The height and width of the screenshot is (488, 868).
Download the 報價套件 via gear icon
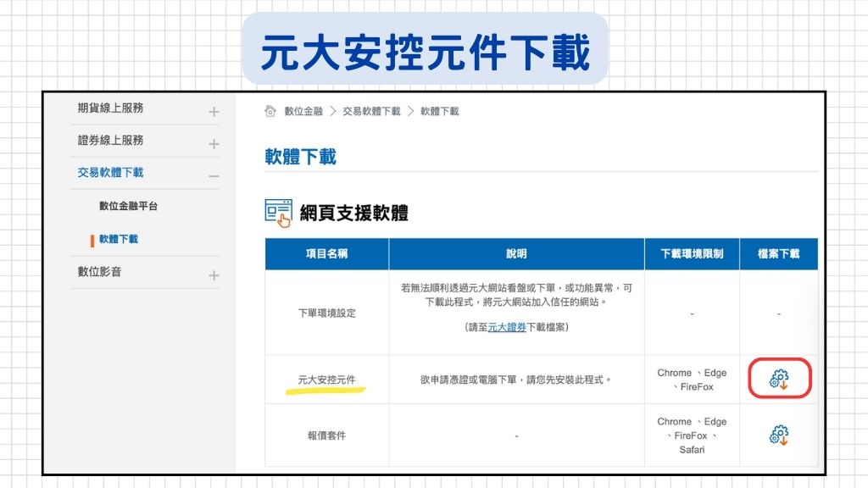[x=779, y=435]
